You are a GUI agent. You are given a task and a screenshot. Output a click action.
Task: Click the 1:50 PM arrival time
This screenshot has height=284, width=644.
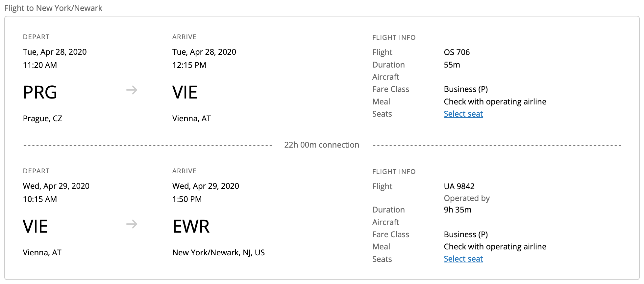(x=187, y=199)
